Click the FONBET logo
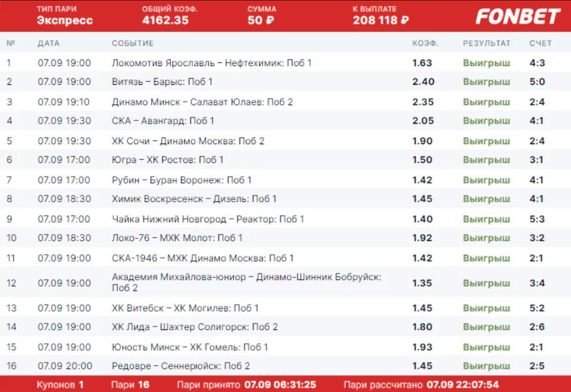 (518, 16)
